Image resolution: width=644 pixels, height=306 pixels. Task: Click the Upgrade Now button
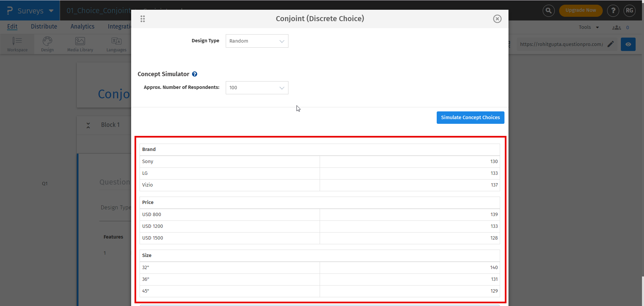point(581,10)
